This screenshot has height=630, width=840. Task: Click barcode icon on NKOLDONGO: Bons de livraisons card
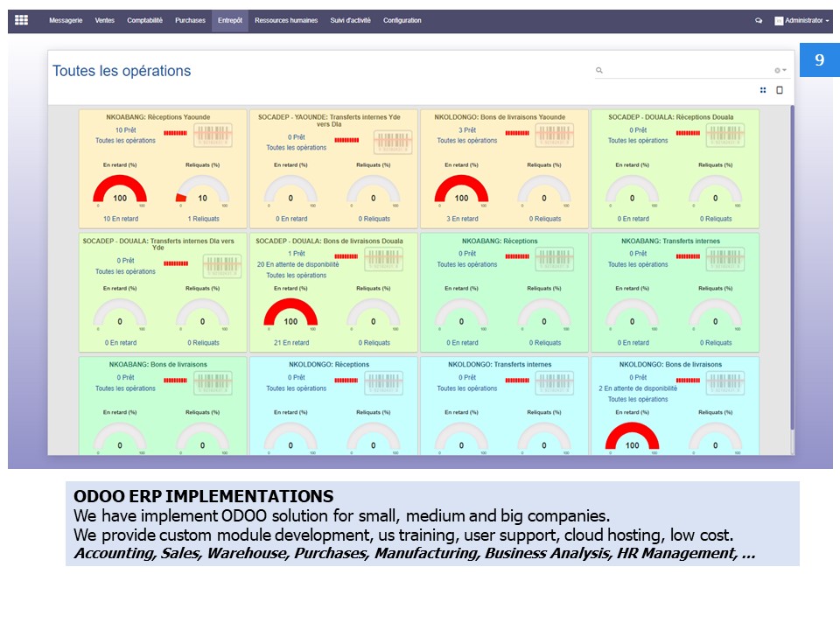725,383
